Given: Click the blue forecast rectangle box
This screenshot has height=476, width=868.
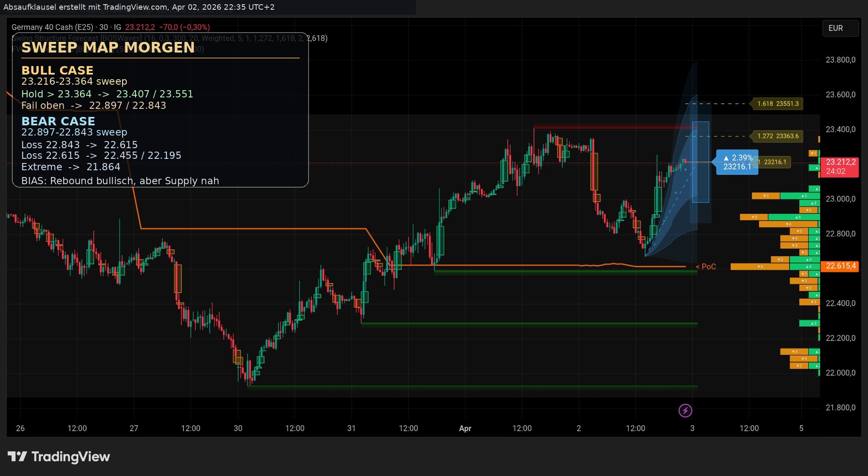Looking at the screenshot, I should point(701,182).
